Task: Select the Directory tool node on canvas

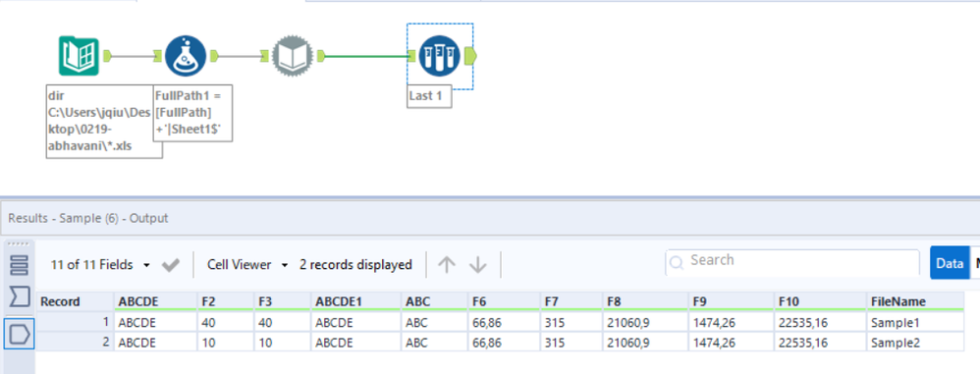Action: tap(79, 56)
